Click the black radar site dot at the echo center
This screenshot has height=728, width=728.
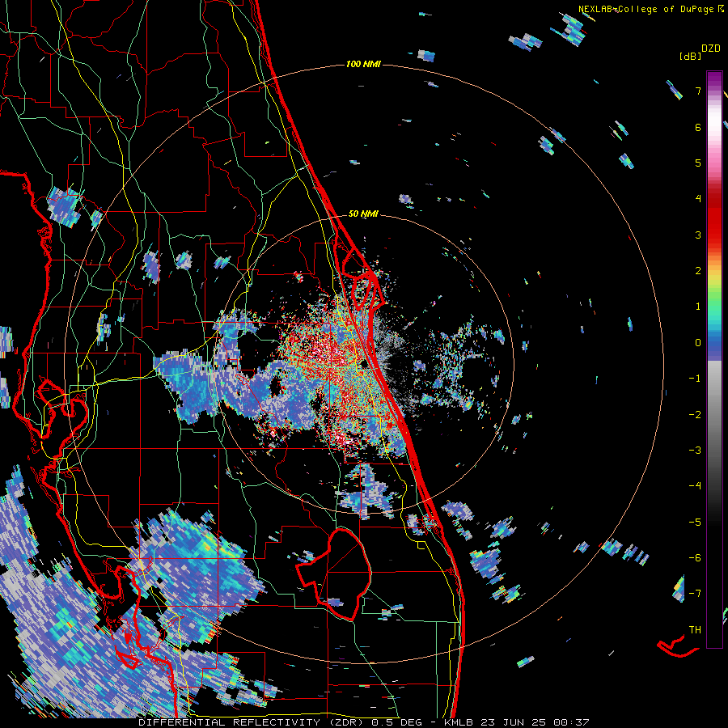coord(365,365)
